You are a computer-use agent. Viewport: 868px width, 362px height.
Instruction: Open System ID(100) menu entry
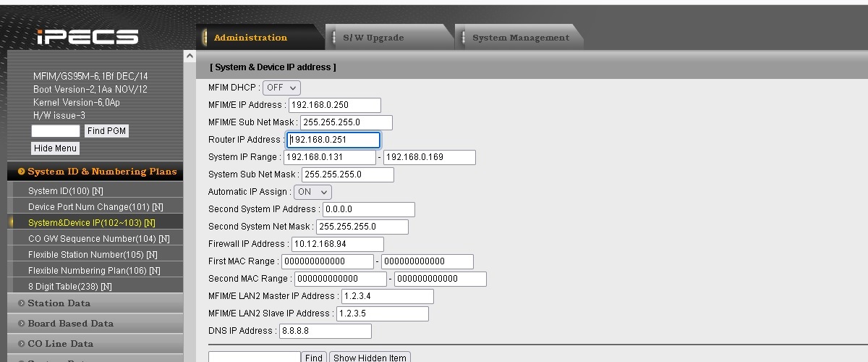pyautogui.click(x=65, y=191)
